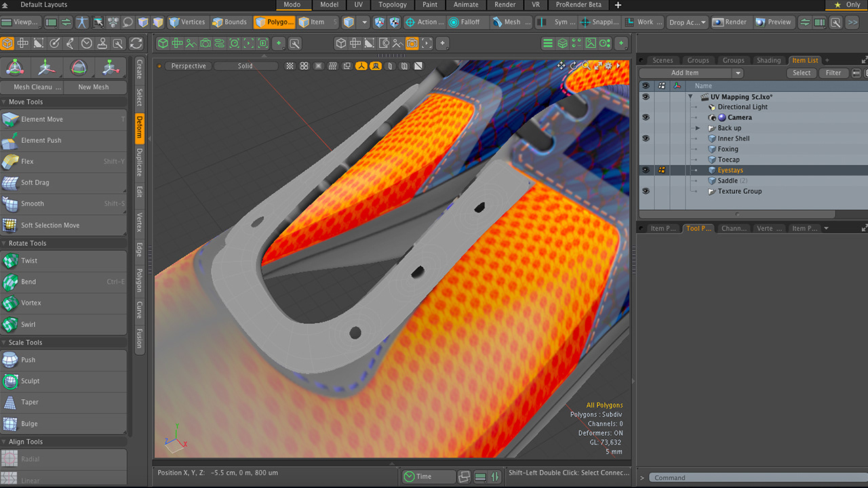The image size is (868, 488).
Task: Collapse the UV Mapping 5c.lxo scene tree
Action: [690, 97]
